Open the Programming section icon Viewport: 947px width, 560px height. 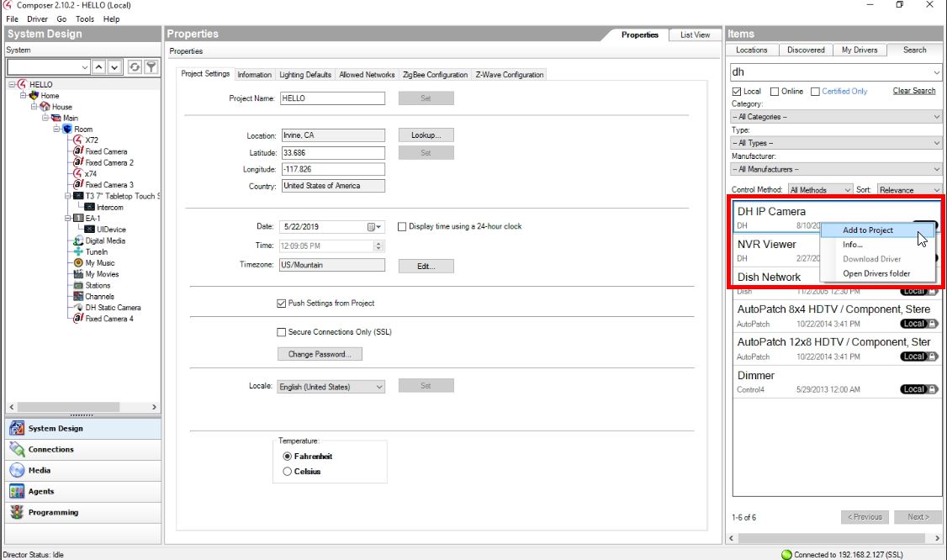tap(17, 513)
